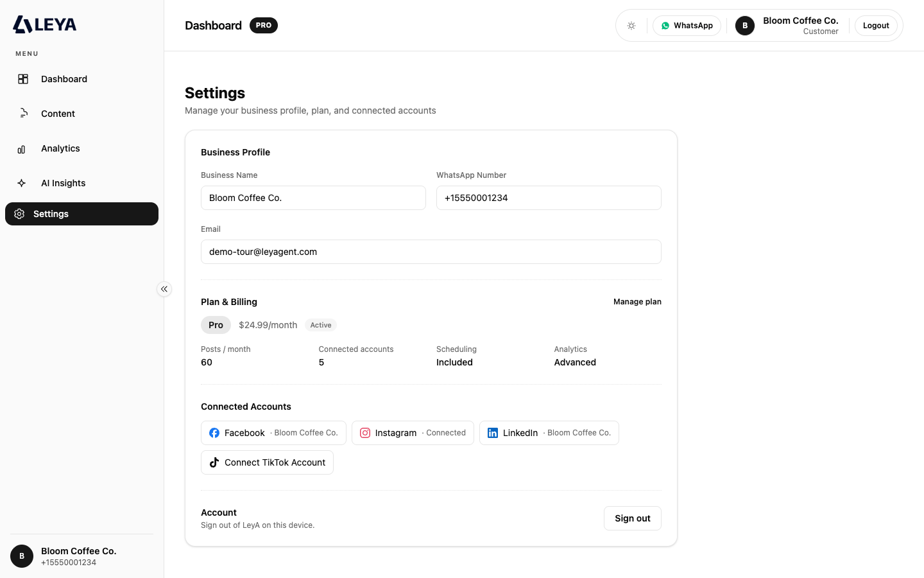Screen dimensions: 924x578
Task: Focus the Email input field
Action: coord(431,252)
